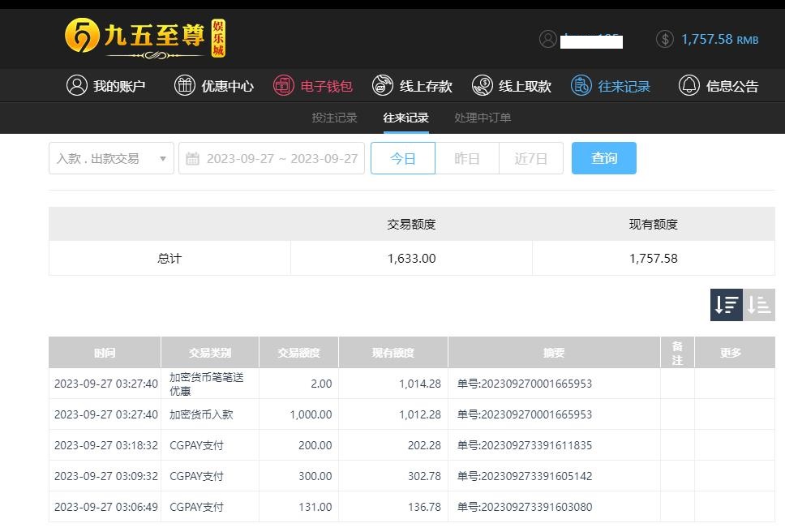Click the dollar balance icon
Screen dimensions: 785x532
(665, 39)
